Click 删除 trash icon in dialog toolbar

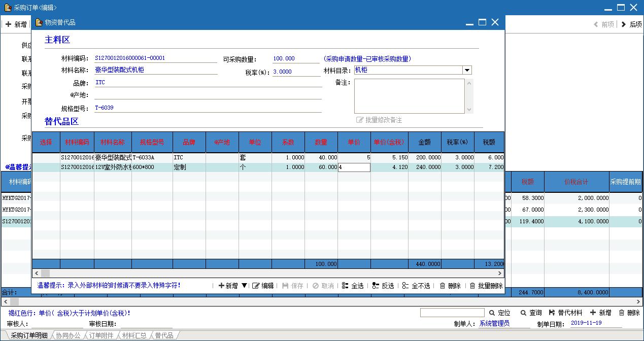[x=443, y=286]
